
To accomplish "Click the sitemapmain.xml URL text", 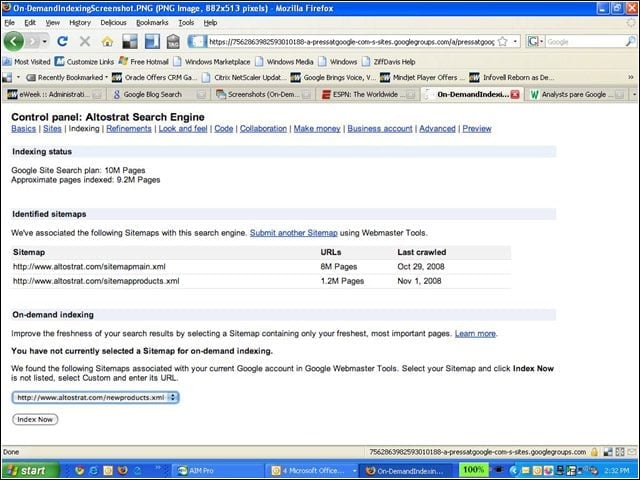I will pyautogui.click(x=89, y=267).
